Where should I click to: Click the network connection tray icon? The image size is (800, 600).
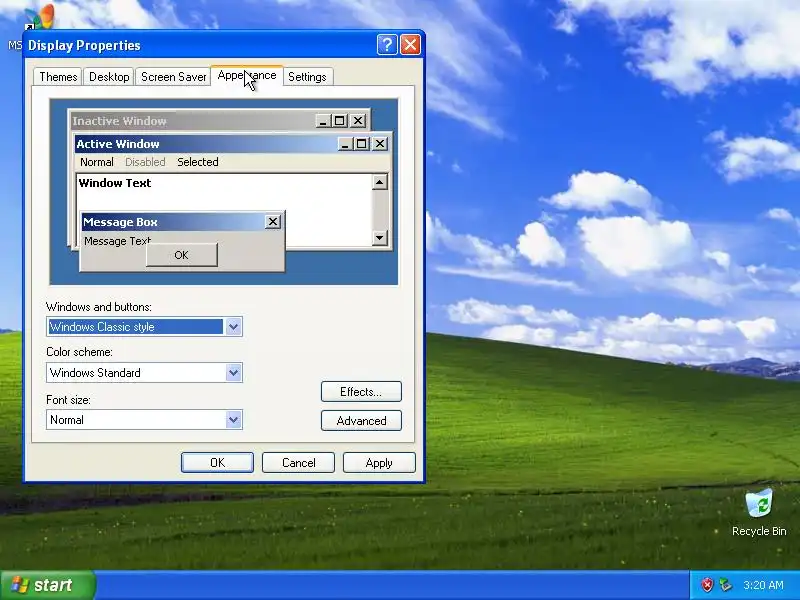(725, 585)
